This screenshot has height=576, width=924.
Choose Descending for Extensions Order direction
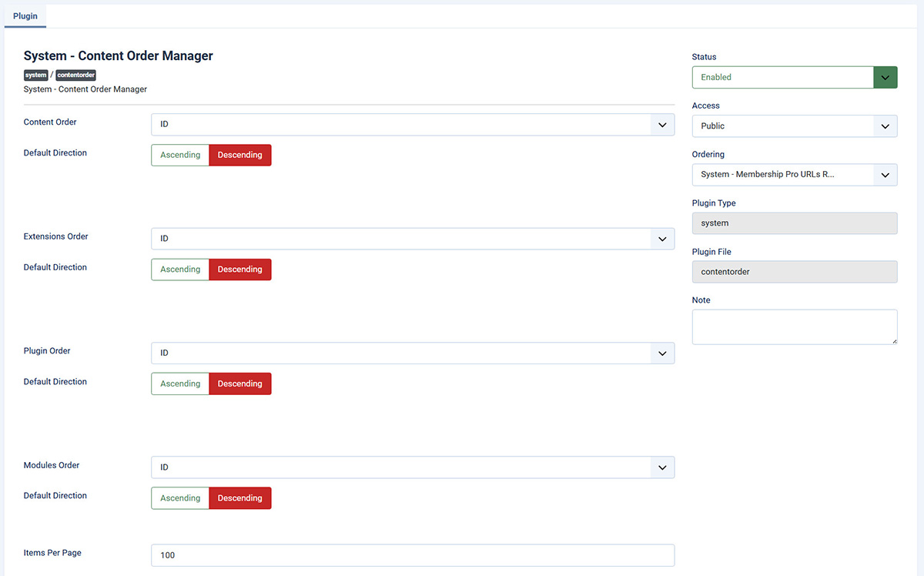pos(239,270)
